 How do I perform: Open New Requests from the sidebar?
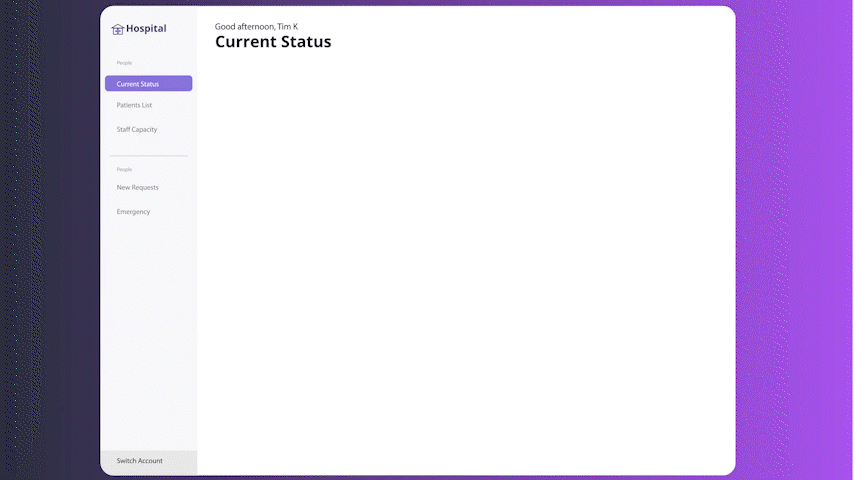[137, 187]
